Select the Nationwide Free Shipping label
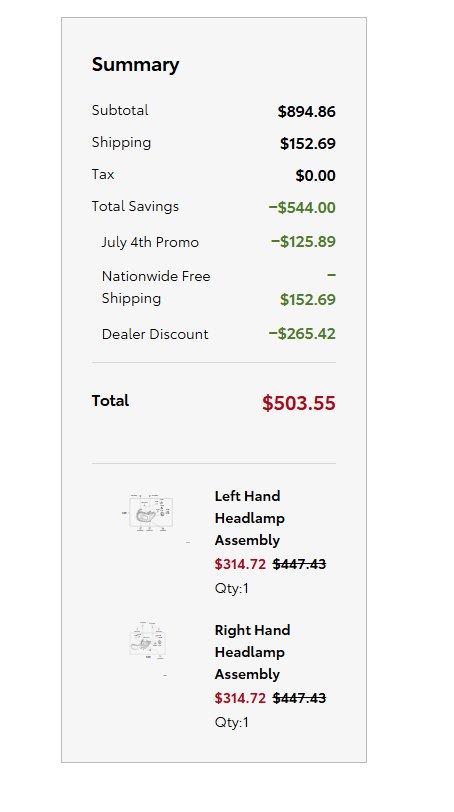Viewport: 454px width, 812px height. click(x=156, y=287)
